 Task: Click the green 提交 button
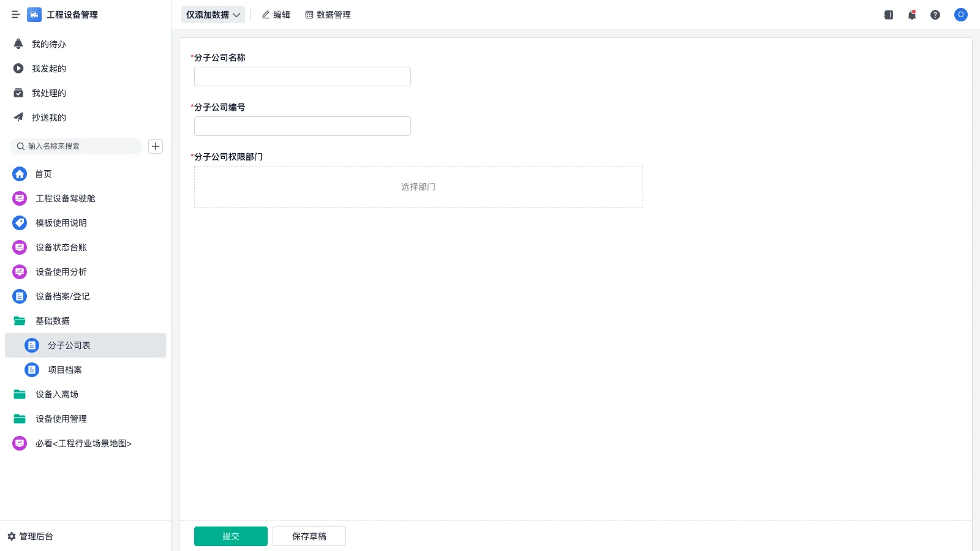pos(231,536)
